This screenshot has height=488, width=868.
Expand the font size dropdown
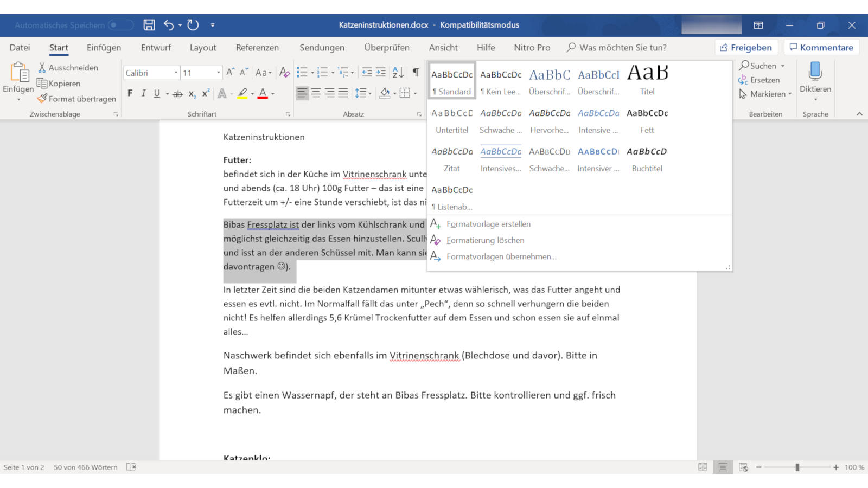218,72
